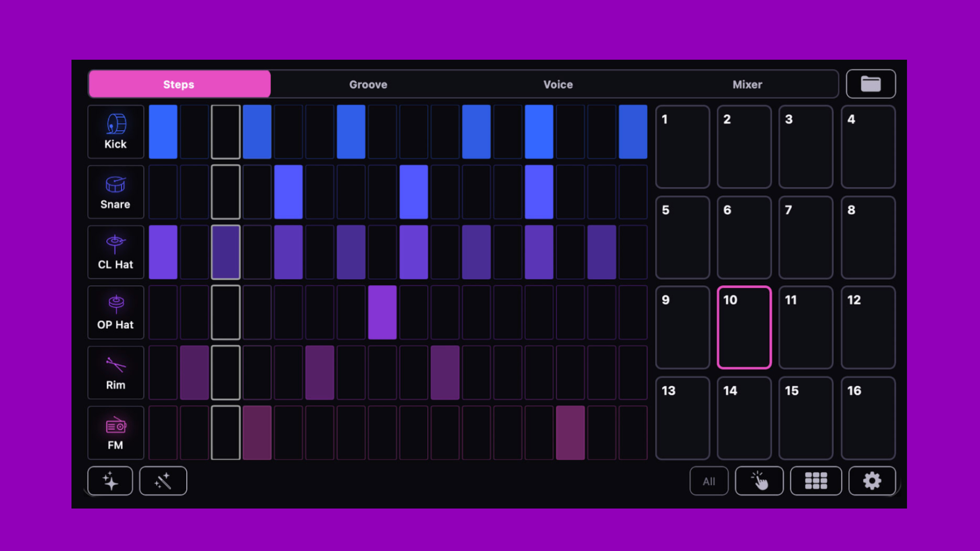Image resolution: width=980 pixels, height=551 pixels.
Task: Toggle the last Kick step
Action: (x=633, y=132)
